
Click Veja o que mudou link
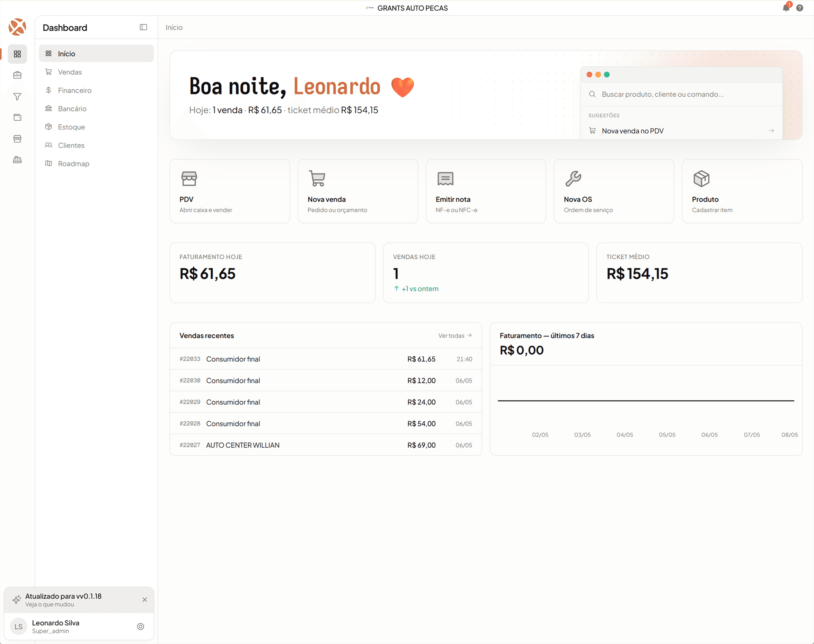point(50,604)
